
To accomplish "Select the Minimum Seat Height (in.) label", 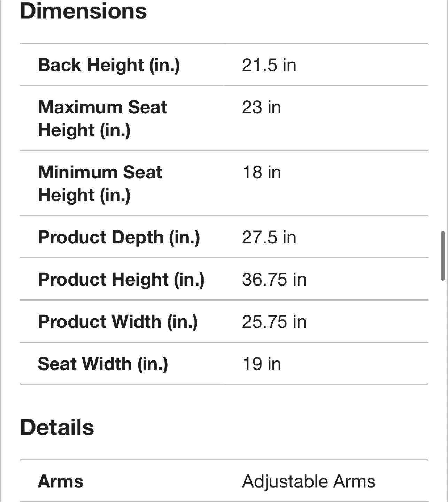I will point(100,183).
